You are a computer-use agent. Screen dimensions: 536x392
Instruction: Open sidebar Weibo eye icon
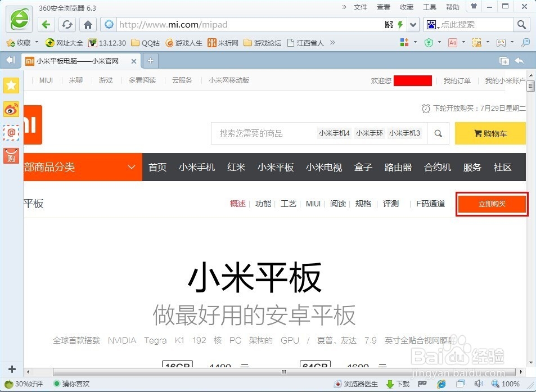[11, 109]
